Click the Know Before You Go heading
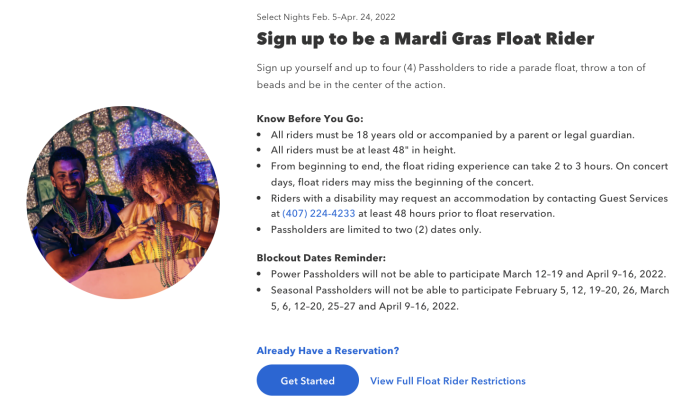This screenshot has width=700, height=408. tap(310, 119)
